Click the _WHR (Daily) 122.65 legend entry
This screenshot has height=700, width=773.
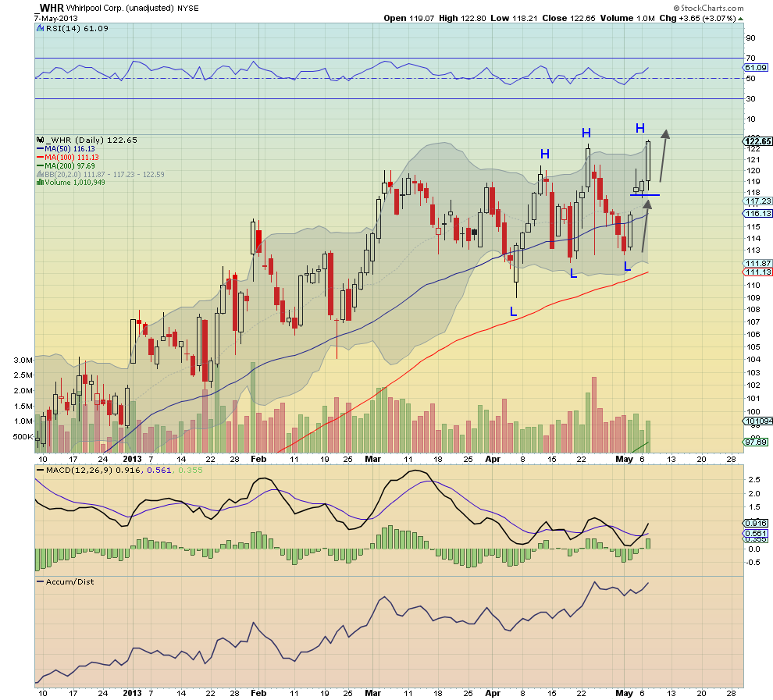(x=91, y=140)
